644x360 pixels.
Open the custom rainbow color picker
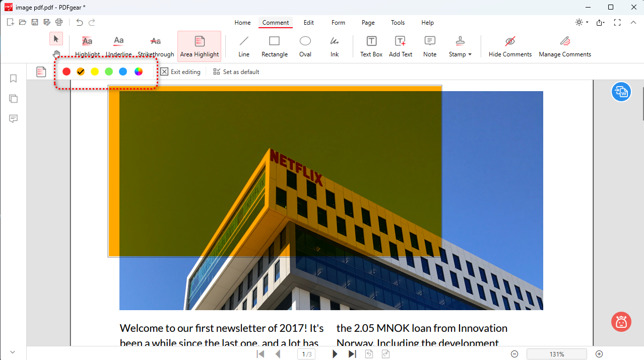click(139, 72)
